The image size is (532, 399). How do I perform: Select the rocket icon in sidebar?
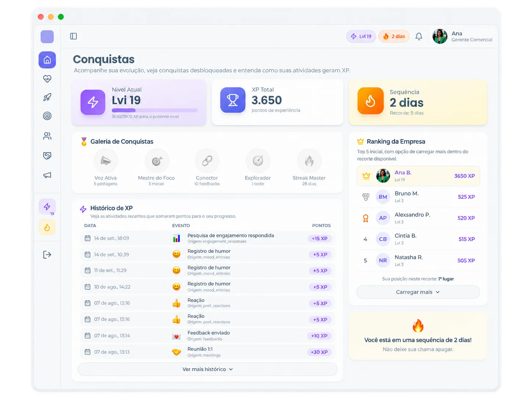point(47,97)
